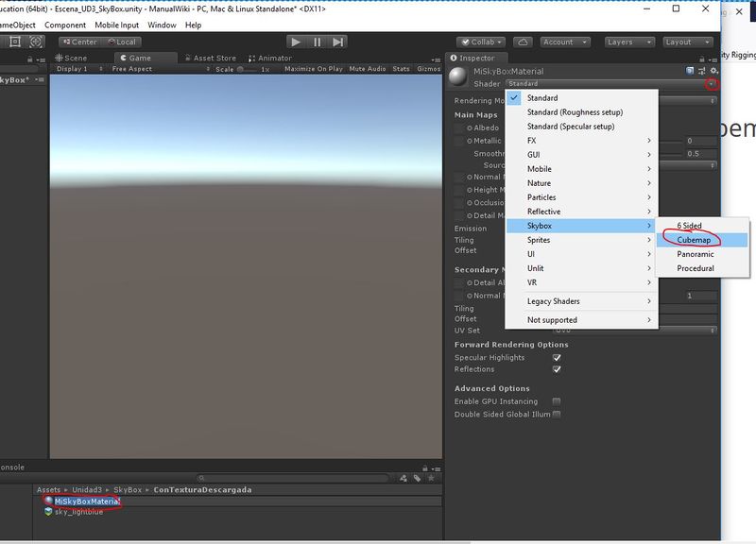Image resolution: width=756 pixels, height=544 pixels.
Task: Toggle Maximize On Play
Action: click(x=314, y=69)
